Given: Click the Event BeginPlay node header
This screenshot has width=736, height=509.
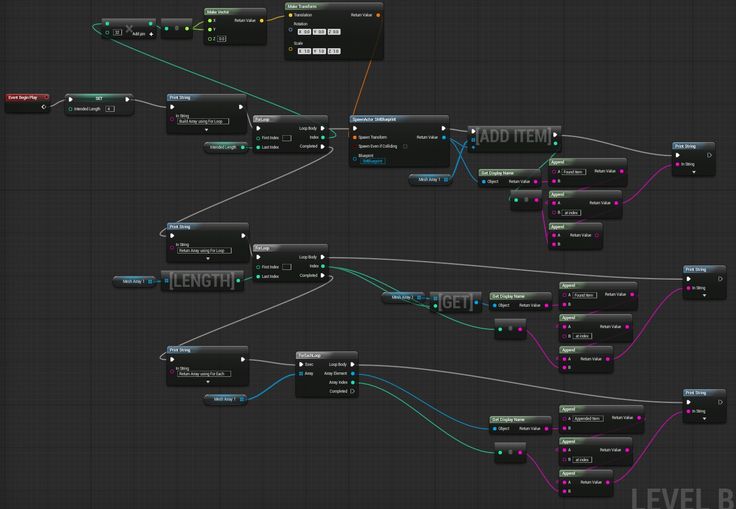Looking at the screenshot, I should point(27,97).
